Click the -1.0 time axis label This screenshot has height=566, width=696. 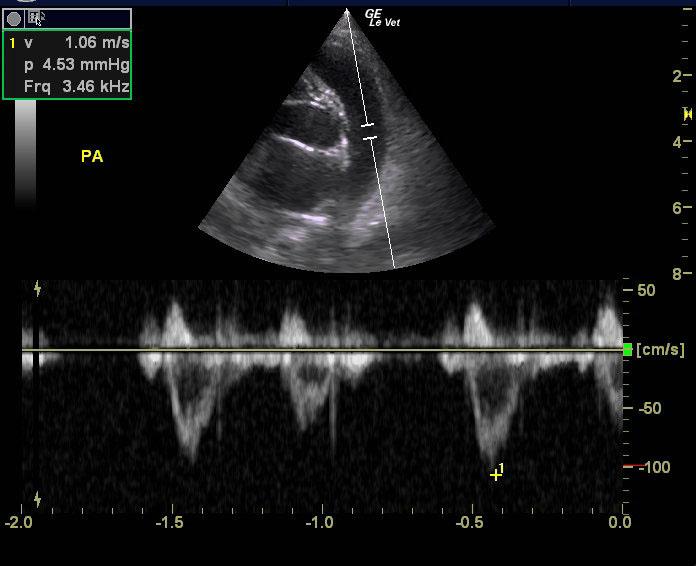320,522
